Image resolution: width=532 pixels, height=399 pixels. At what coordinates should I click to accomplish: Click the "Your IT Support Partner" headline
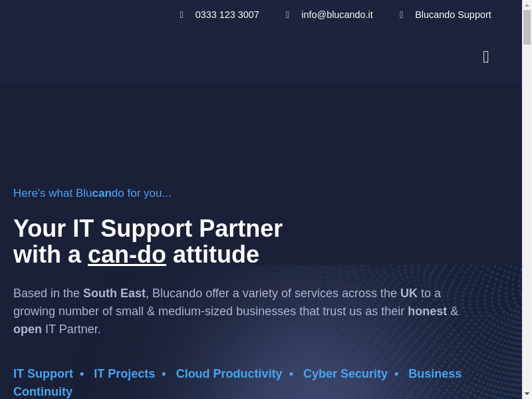pos(148,229)
